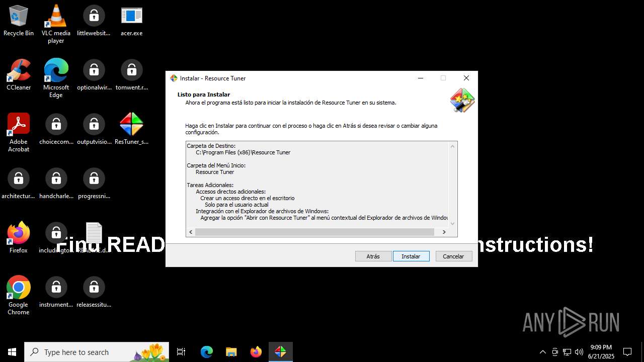
Task: Select the progressni... locked file icon
Action: click(x=94, y=184)
